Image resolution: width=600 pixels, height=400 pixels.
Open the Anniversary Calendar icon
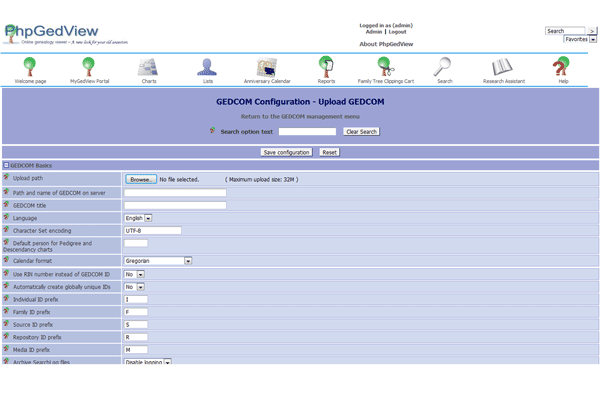click(x=267, y=67)
